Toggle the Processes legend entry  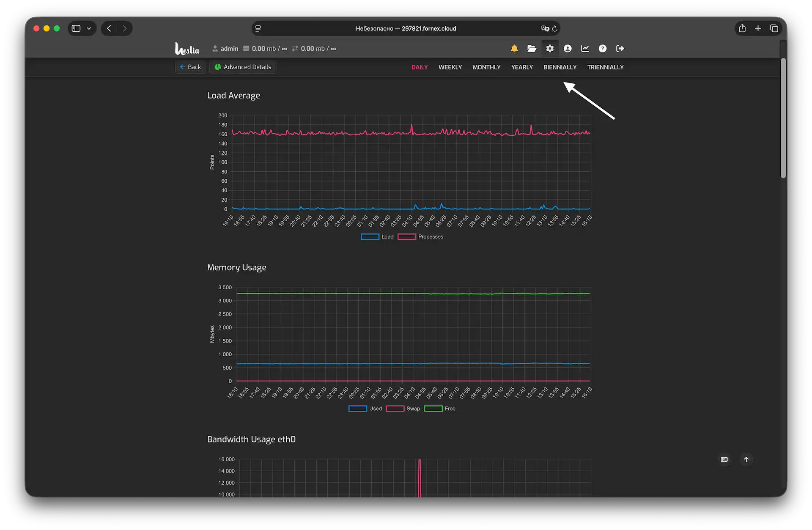(420, 237)
